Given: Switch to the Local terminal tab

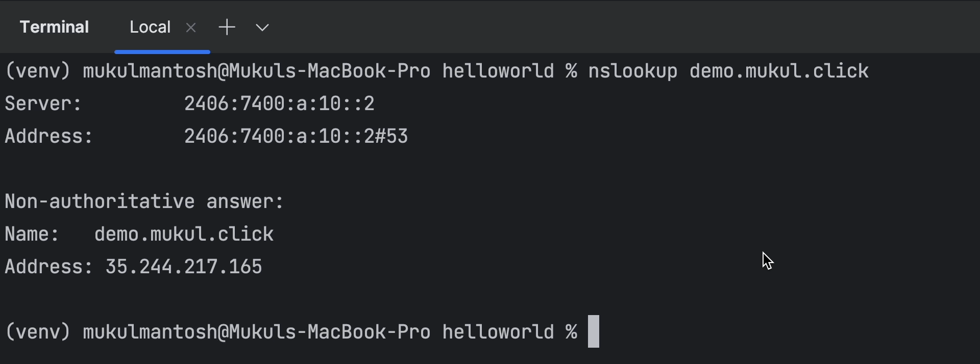Looking at the screenshot, I should (x=150, y=27).
